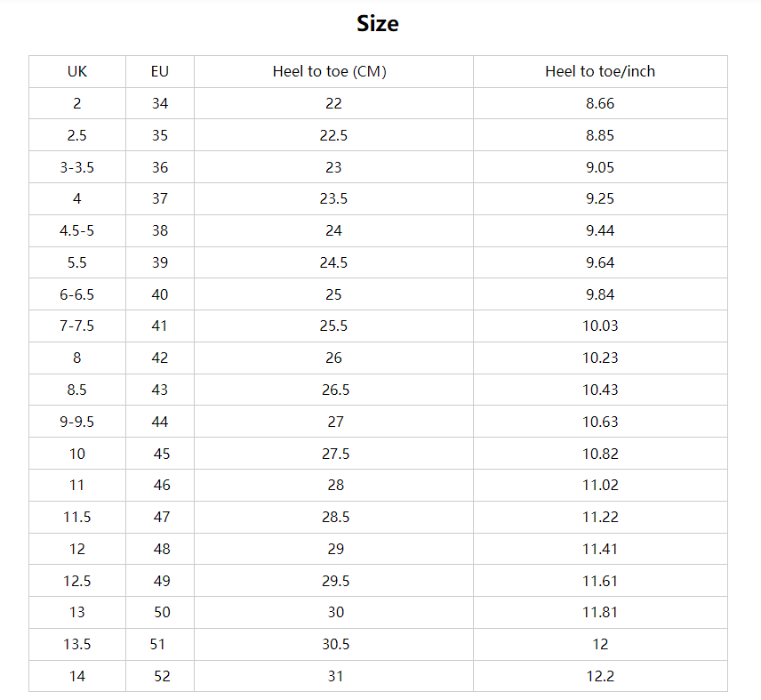Select the 25.5 CM value
Viewport: 761px width, 700px height.
333,326
